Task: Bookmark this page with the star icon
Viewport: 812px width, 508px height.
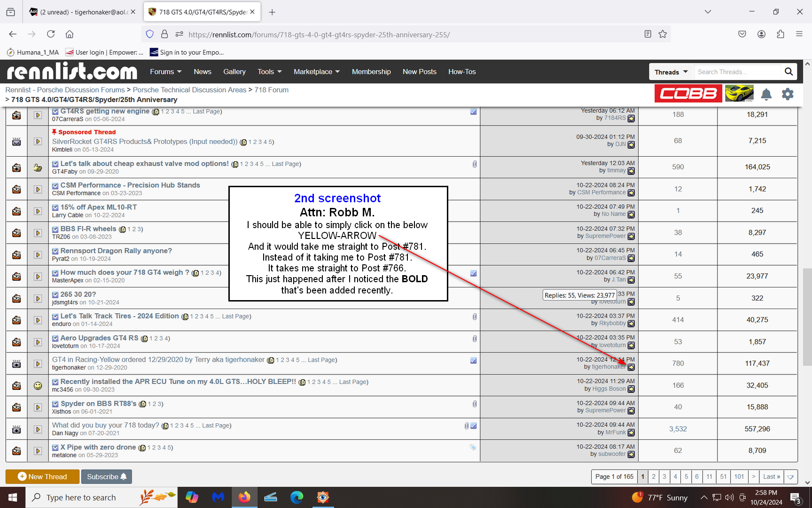Action: coord(663,34)
